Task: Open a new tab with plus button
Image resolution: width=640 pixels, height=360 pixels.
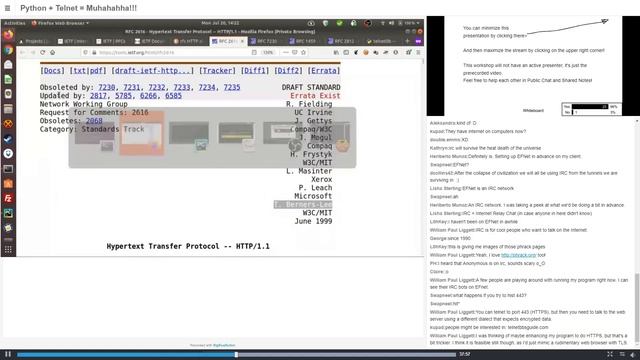Action: 407,41
